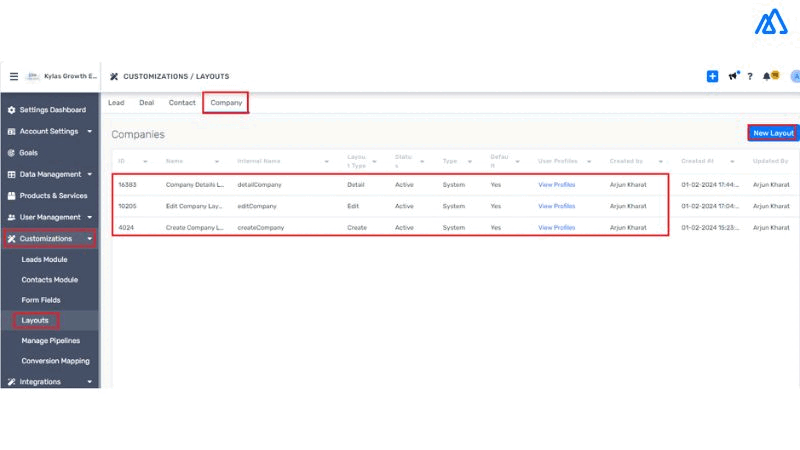This screenshot has height=450, width=800.
Task: Click the Products & Services icon
Action: click(x=11, y=196)
